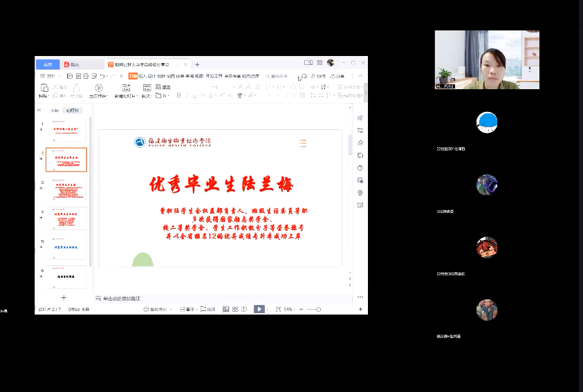Click the add new tab plus icon
583x392 pixels.
197,64
